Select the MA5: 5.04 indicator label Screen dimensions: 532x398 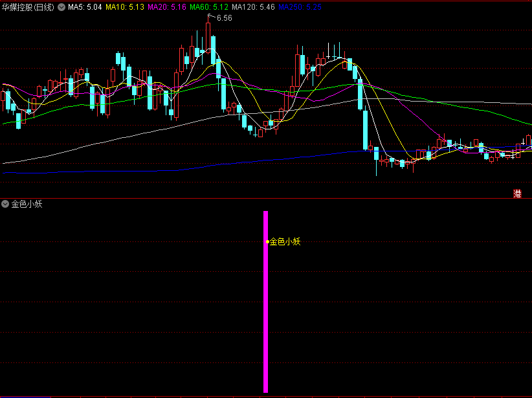click(85, 7)
